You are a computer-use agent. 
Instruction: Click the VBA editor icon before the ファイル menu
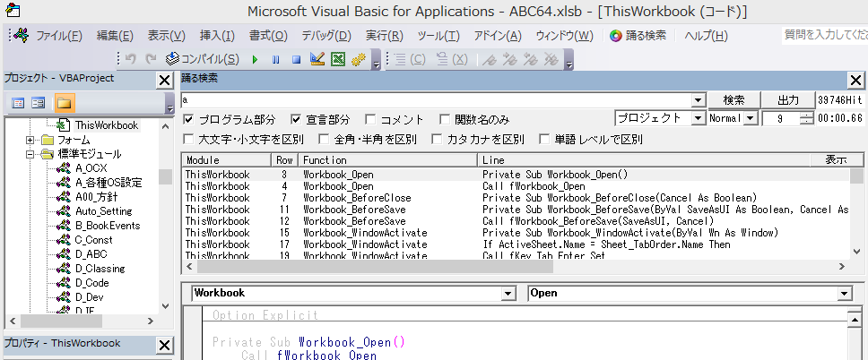[22, 36]
